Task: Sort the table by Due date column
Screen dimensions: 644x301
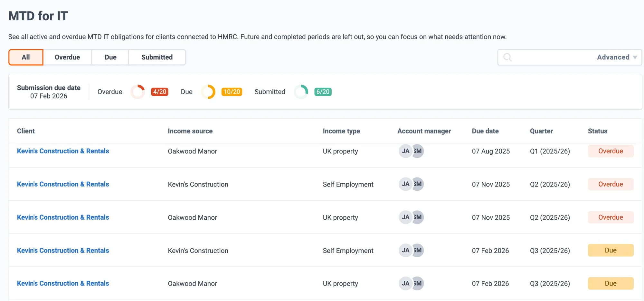Action: pos(485,131)
